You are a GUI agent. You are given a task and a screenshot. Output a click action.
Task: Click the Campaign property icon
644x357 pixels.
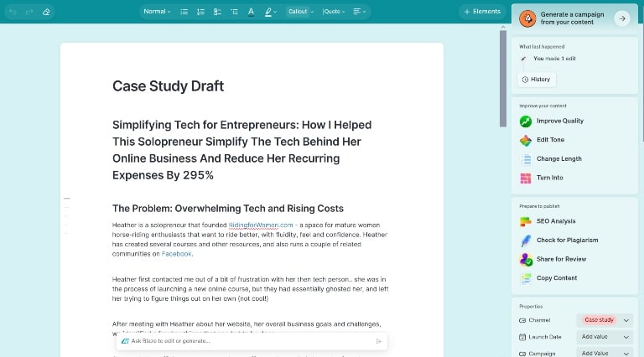point(522,354)
